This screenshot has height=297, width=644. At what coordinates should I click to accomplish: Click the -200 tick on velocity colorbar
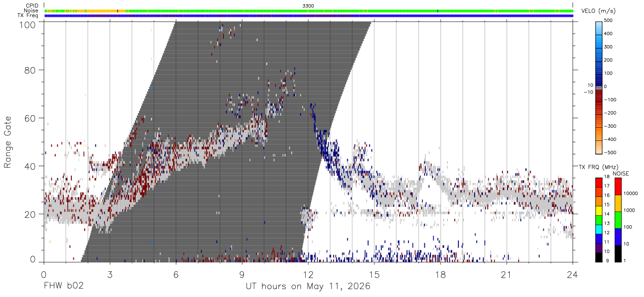click(x=609, y=113)
